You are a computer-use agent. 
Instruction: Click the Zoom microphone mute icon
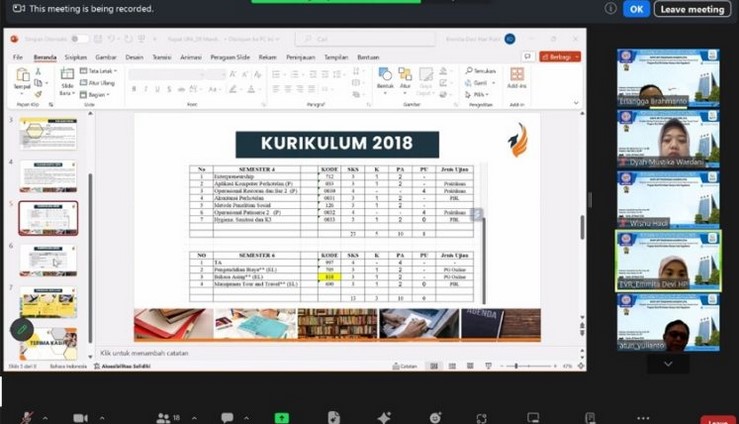[x=23, y=417]
